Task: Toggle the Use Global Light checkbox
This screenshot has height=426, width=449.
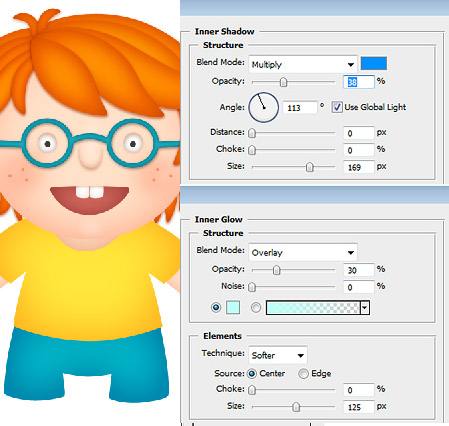Action: coord(337,107)
